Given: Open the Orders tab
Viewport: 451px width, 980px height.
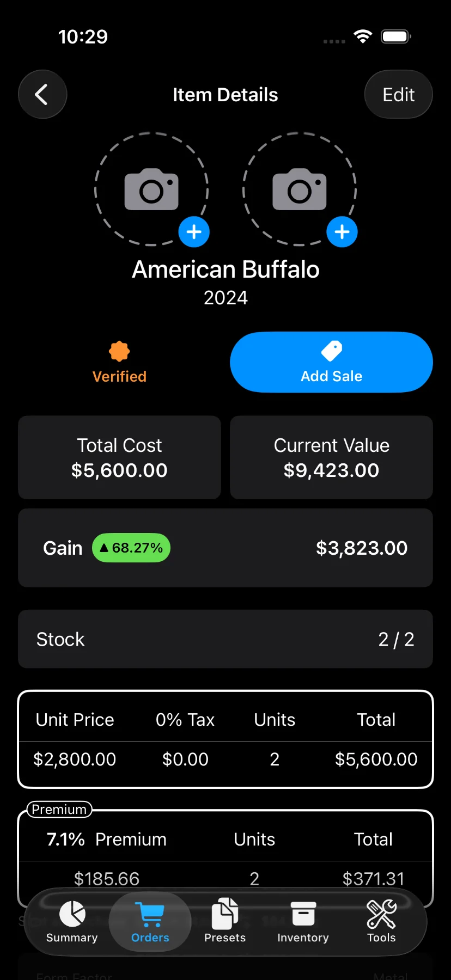Looking at the screenshot, I should click(150, 922).
